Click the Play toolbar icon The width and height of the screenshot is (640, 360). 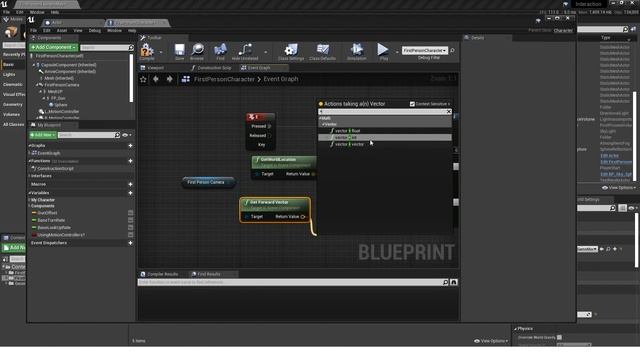tap(383, 50)
